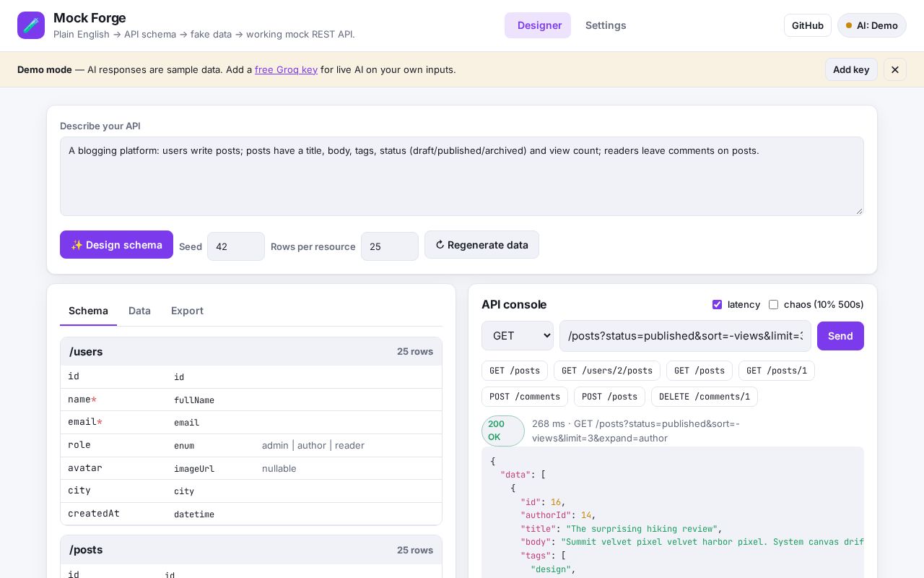Select the DELETE /comments/1 preset
This screenshot has width=924, height=578.
pos(705,397)
